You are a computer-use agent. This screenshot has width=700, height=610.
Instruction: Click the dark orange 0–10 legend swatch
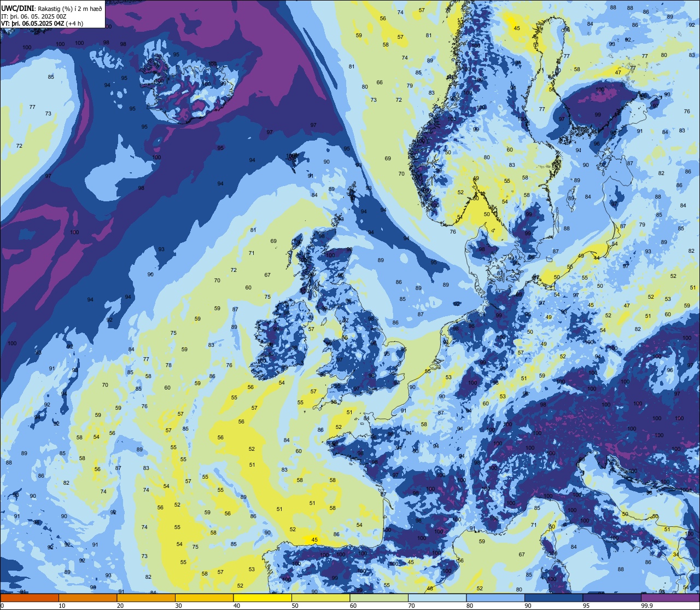click(x=30, y=598)
